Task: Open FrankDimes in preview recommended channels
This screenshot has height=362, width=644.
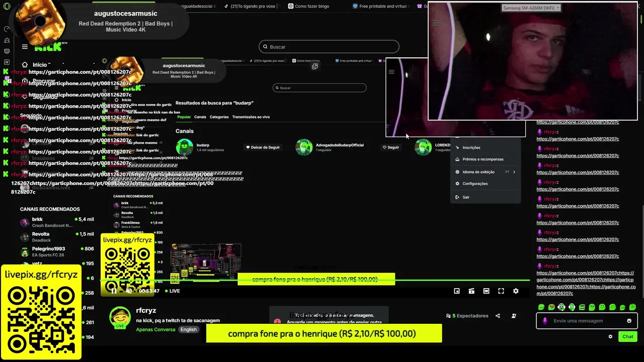Action: [138, 224]
